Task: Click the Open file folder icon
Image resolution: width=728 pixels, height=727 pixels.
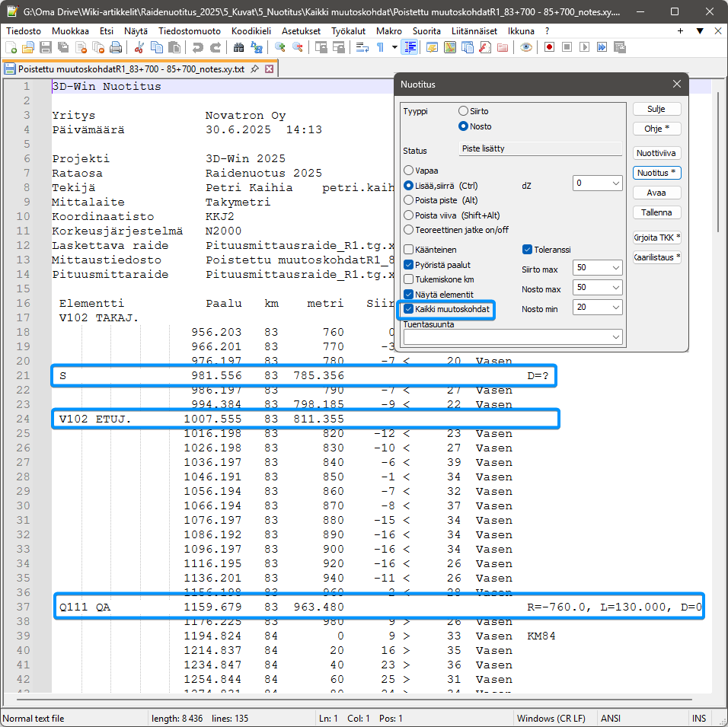Action: (x=28, y=47)
